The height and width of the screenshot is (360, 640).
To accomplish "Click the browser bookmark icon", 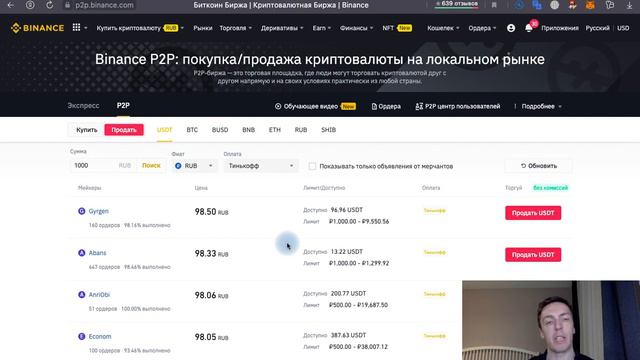I will [494, 5].
